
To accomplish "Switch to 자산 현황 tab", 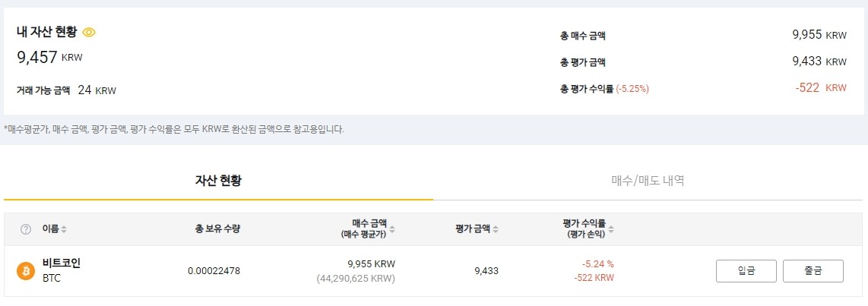I will click(x=218, y=181).
